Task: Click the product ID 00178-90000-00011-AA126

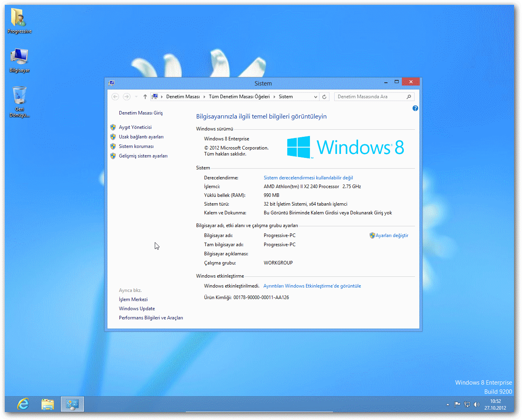Action: click(x=261, y=297)
